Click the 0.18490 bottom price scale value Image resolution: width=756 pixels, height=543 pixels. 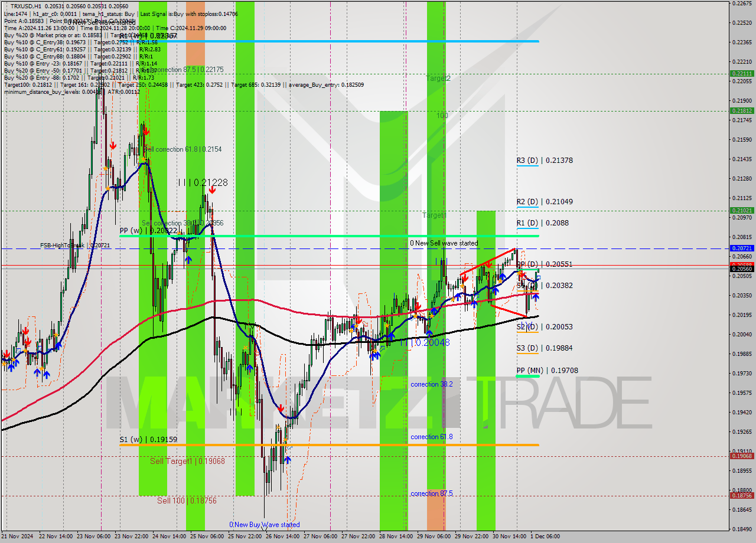742,529
